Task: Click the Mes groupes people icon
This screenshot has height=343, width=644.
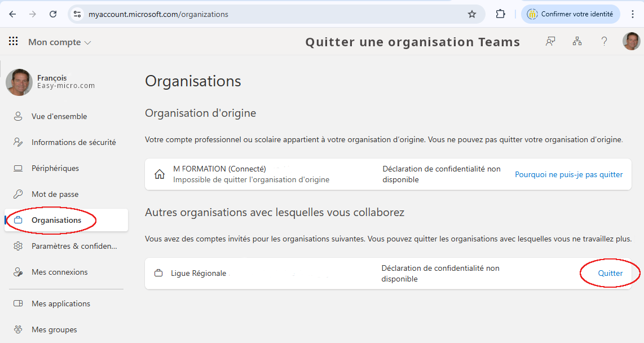Action: tap(18, 329)
